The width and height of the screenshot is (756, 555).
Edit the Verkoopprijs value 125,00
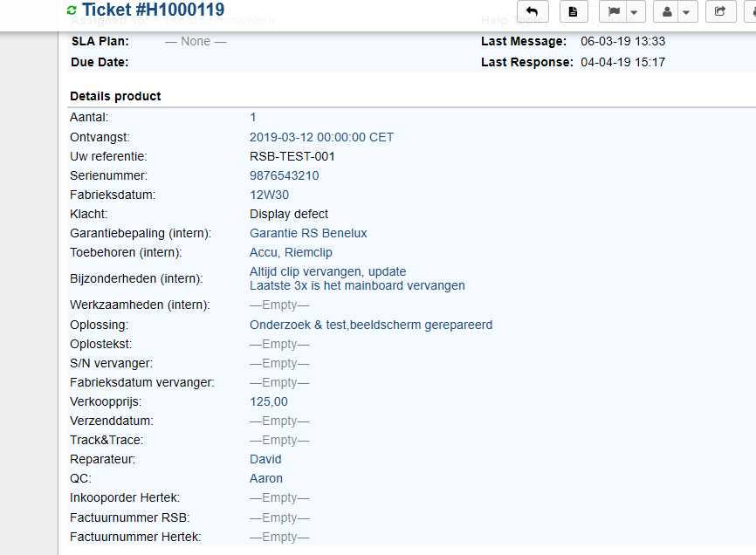269,401
